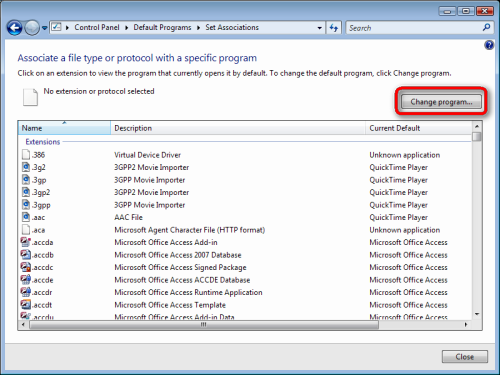Select the .3gpp QuickTime icon

pos(26,205)
